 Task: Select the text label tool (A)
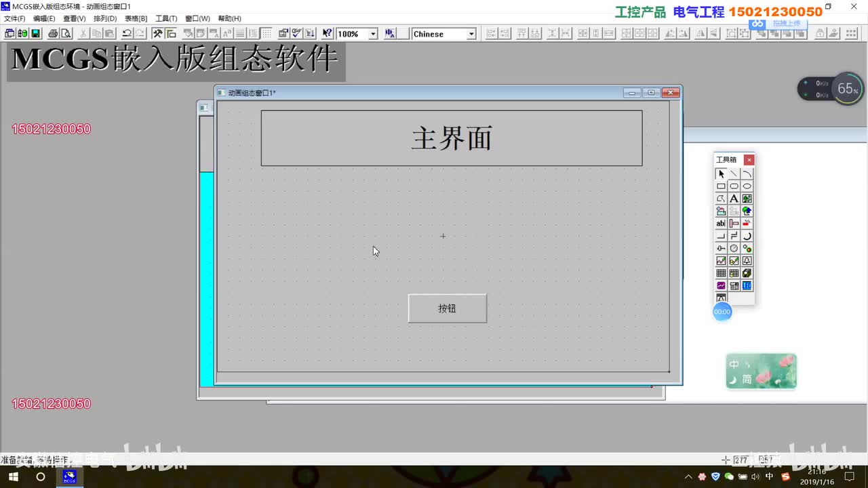click(x=734, y=199)
